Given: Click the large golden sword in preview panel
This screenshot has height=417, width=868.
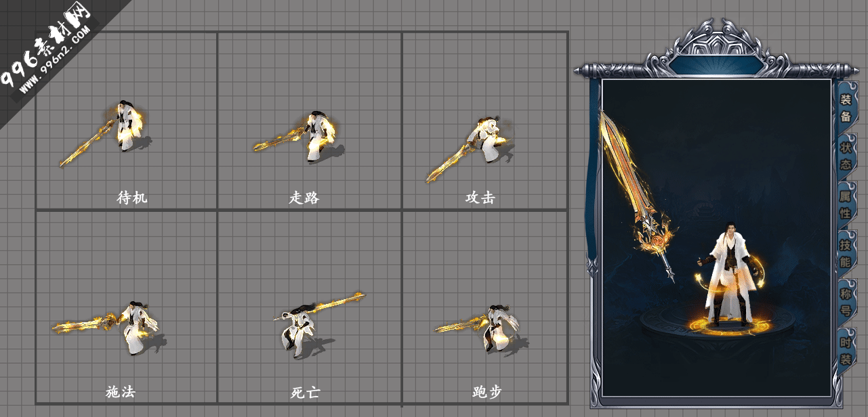Looking at the screenshot, I should (x=637, y=196).
